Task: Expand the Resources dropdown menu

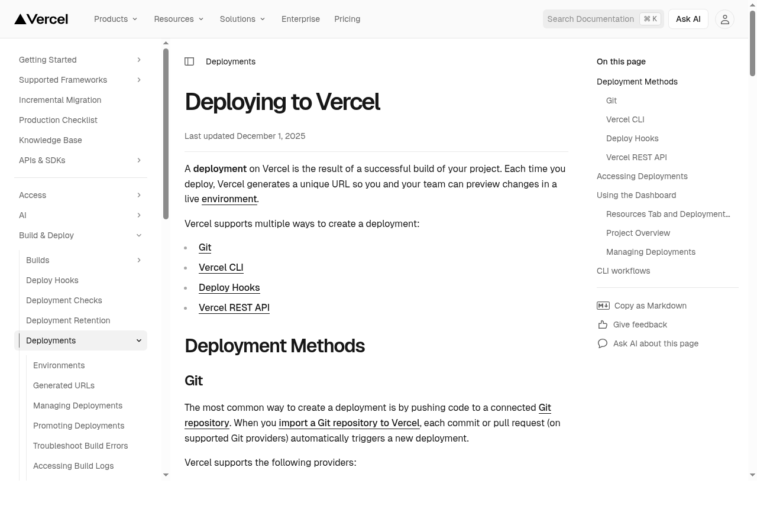Action: point(179,19)
